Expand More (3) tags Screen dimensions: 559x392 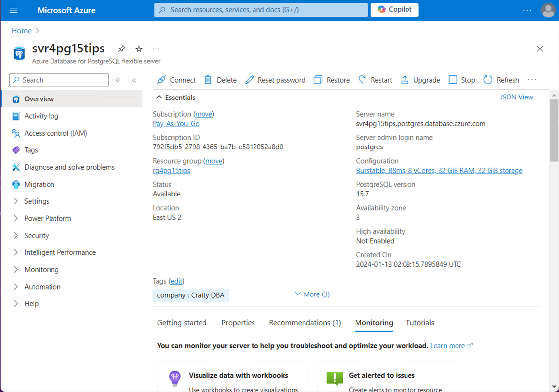pyautogui.click(x=312, y=294)
